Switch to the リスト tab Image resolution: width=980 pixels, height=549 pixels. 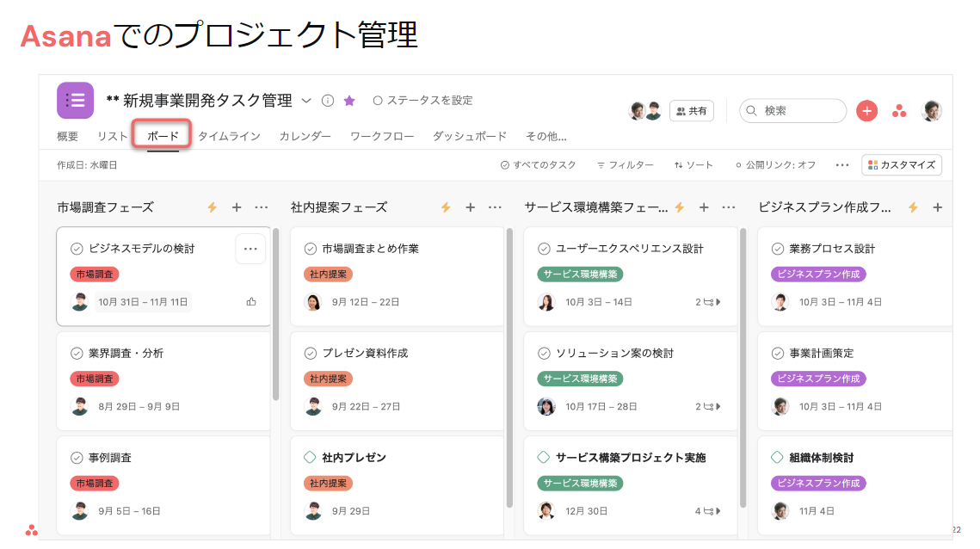click(113, 136)
